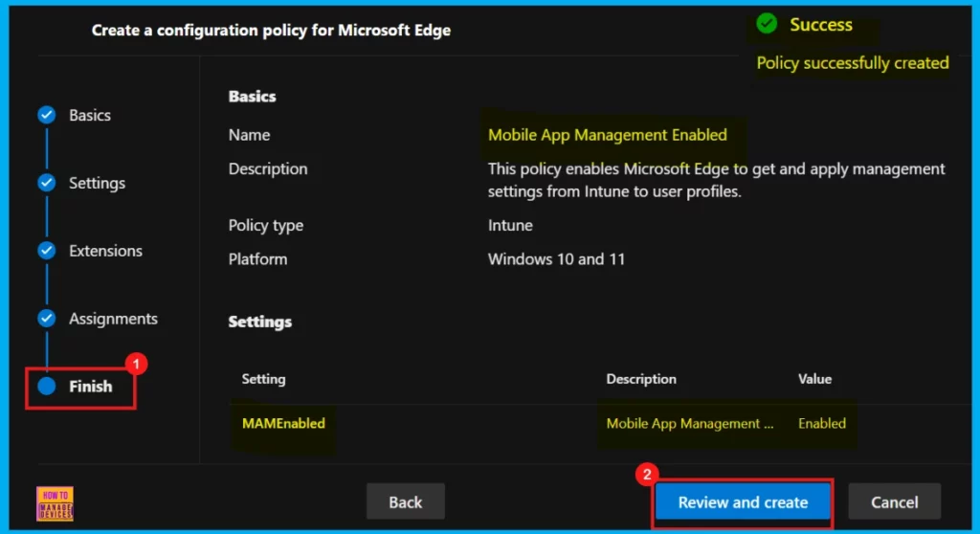
Task: Click the policy description paragraph text
Action: tap(716, 180)
